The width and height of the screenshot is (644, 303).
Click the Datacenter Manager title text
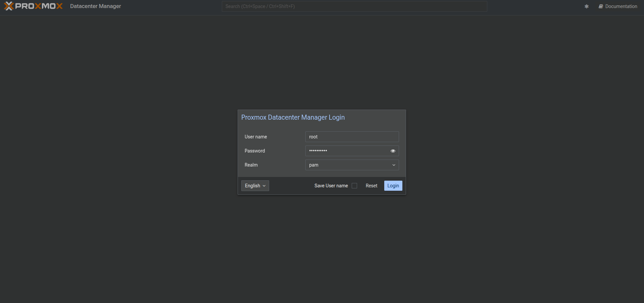96,6
